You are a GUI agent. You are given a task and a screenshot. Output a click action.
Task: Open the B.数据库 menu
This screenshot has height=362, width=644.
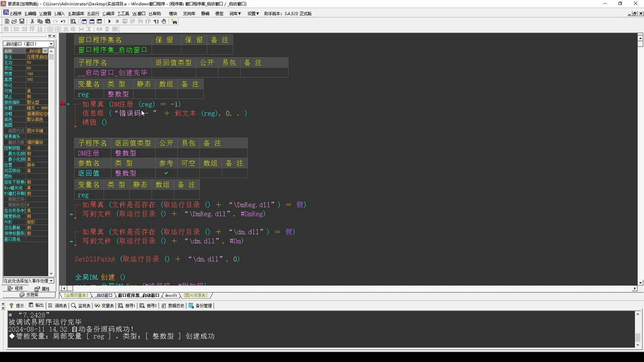tap(76, 14)
